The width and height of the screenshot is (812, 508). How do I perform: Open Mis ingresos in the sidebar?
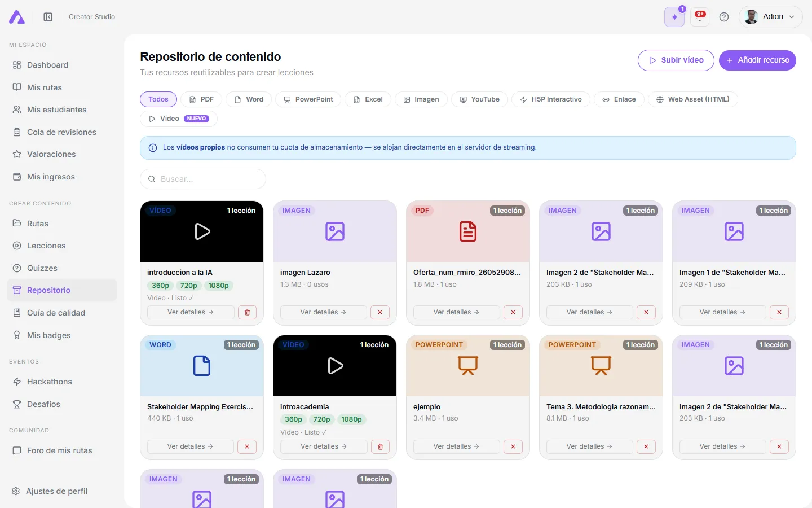pyautogui.click(x=62, y=177)
